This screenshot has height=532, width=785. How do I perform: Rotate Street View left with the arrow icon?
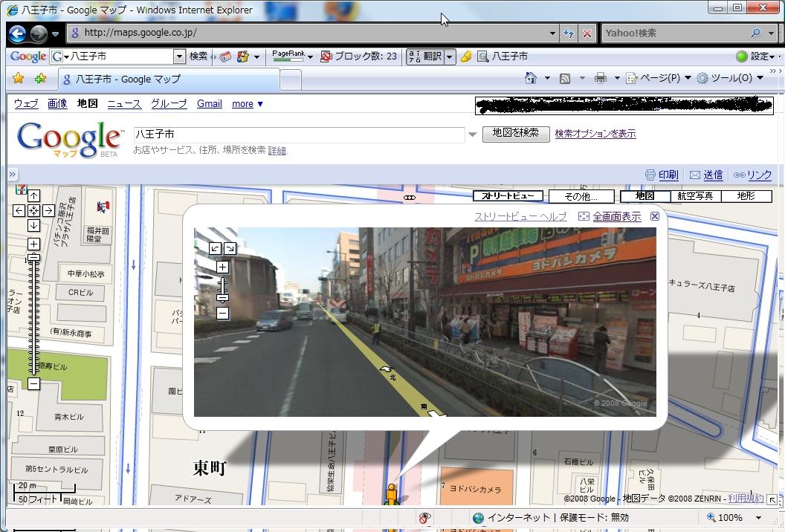coord(216,248)
